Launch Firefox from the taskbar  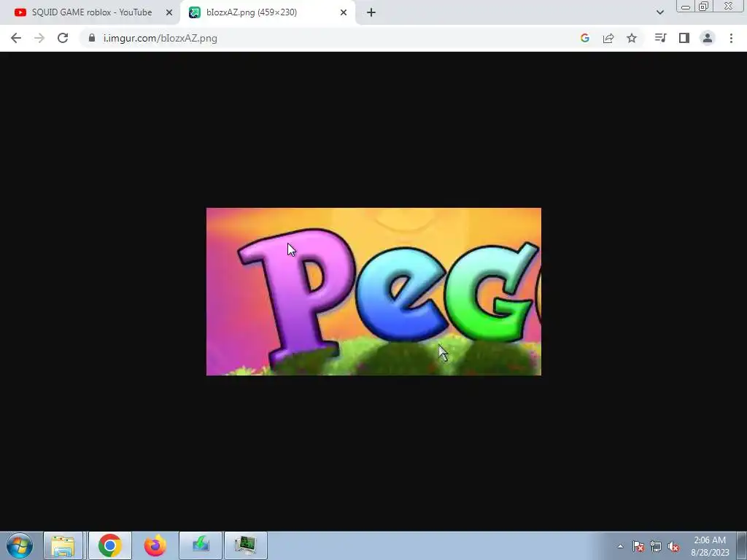[x=155, y=545]
